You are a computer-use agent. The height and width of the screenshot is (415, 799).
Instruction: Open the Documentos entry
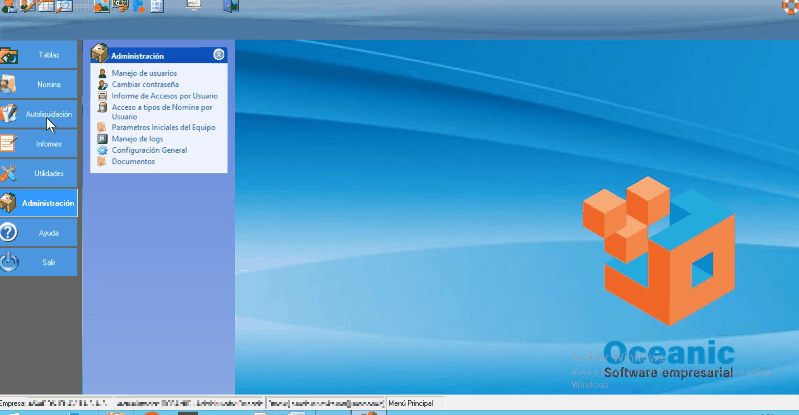click(x=133, y=161)
